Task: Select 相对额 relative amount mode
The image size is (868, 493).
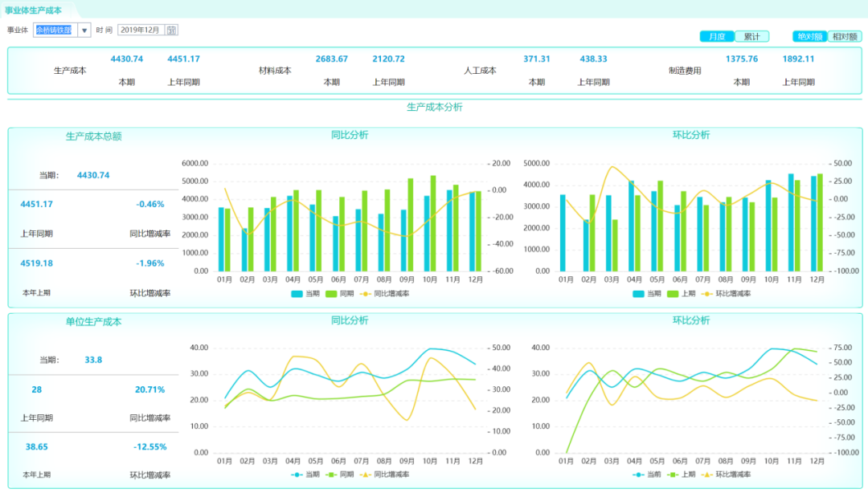Action: pos(845,36)
